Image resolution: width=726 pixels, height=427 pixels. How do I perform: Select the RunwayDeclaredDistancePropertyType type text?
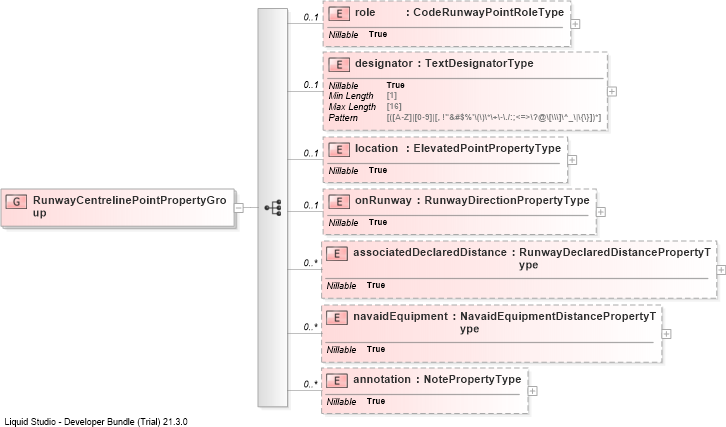(x=614, y=258)
